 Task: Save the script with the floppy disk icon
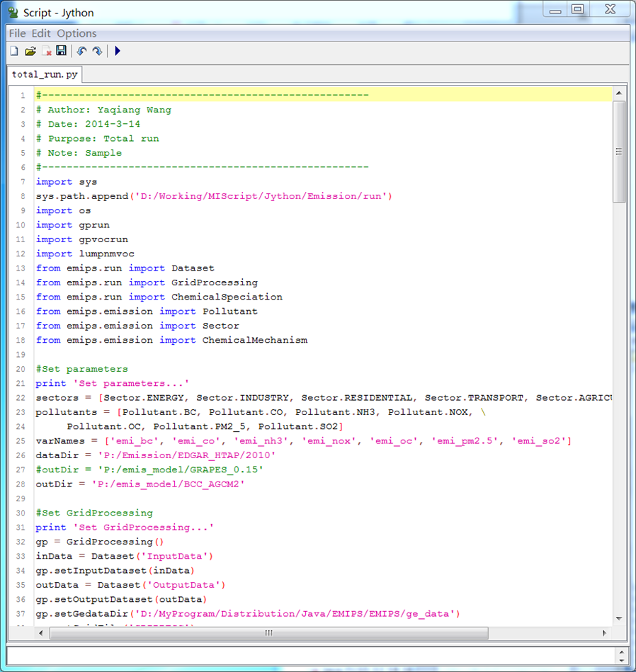(61, 51)
